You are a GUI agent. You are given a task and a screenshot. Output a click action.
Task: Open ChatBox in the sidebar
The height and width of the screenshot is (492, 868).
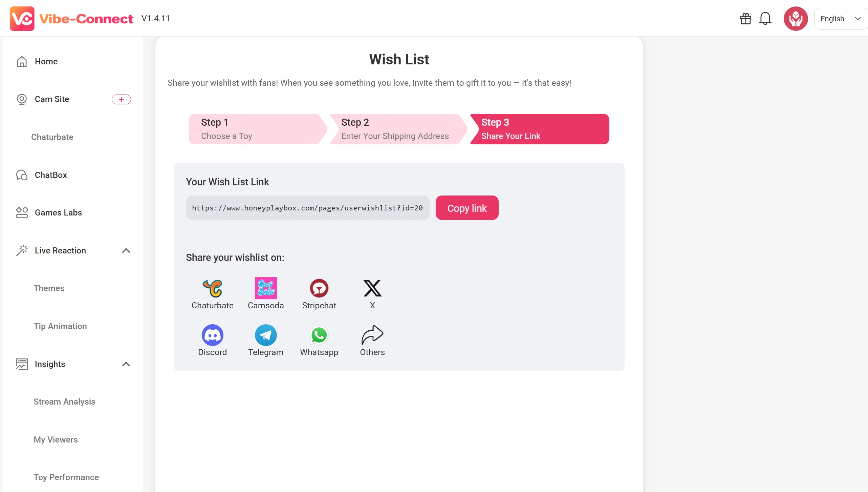(x=51, y=175)
